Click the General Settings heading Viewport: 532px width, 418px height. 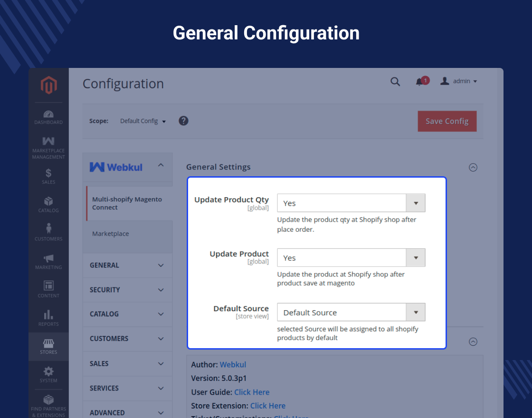218,167
